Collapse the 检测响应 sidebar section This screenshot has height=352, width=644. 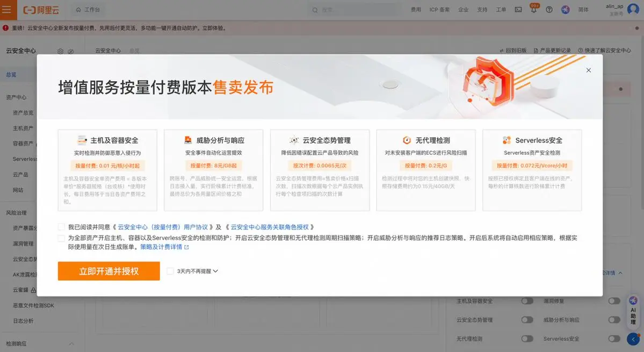(71, 344)
